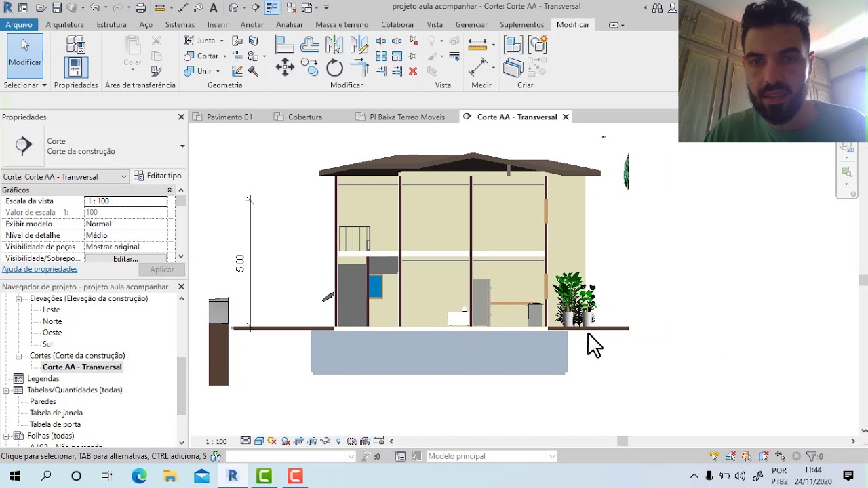This screenshot has width=868, height=488.
Task: Click Editar... for Visibilidade/Sobreposição
Action: (x=125, y=259)
